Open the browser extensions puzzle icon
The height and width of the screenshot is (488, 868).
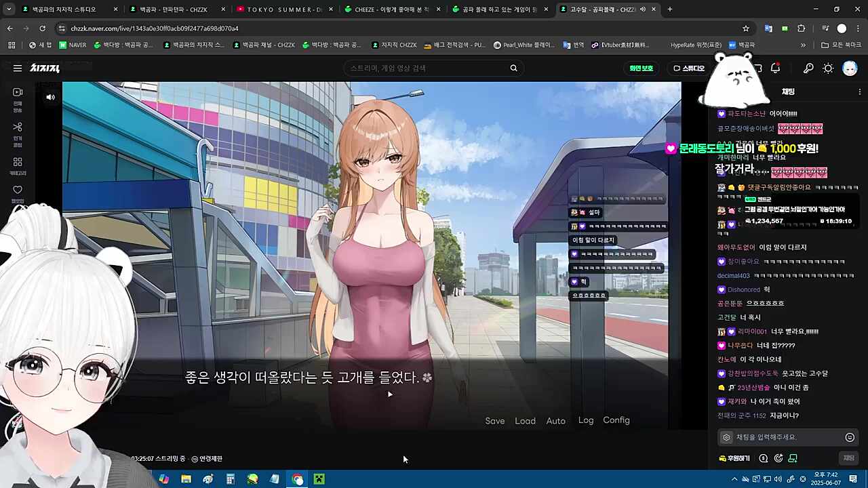coord(801,28)
